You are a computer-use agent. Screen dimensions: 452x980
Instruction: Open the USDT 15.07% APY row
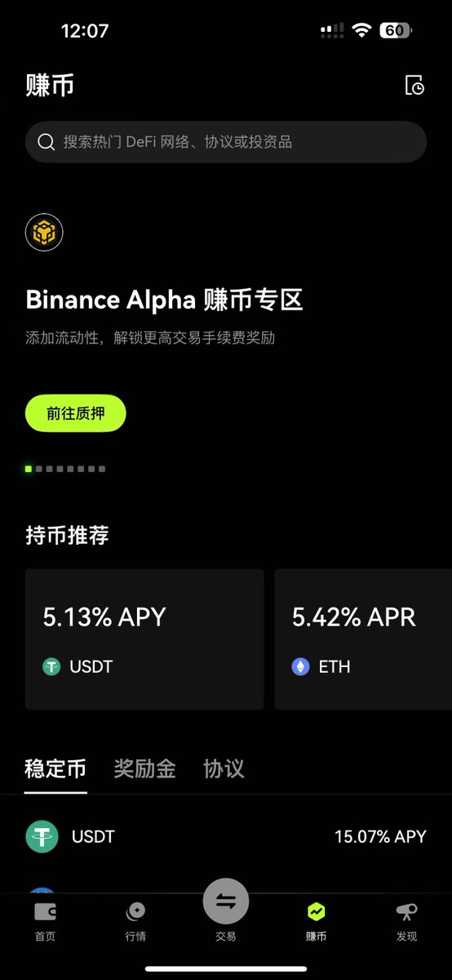point(226,837)
